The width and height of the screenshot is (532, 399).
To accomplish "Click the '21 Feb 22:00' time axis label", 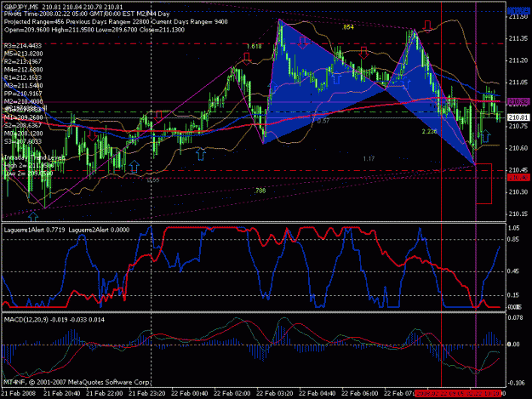I will coord(104,394).
